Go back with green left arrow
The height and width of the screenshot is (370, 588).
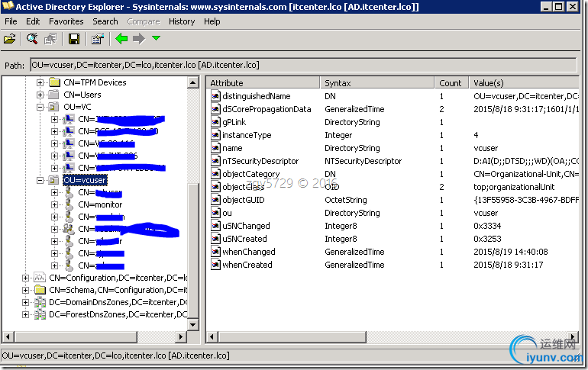(121, 39)
